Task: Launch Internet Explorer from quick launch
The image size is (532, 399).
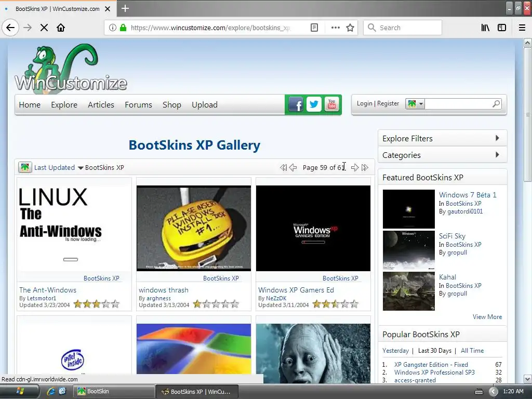Action: 51,391
